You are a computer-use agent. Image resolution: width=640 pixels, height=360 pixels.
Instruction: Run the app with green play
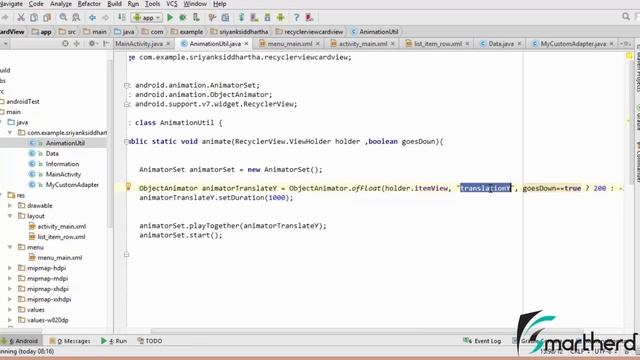170,18
